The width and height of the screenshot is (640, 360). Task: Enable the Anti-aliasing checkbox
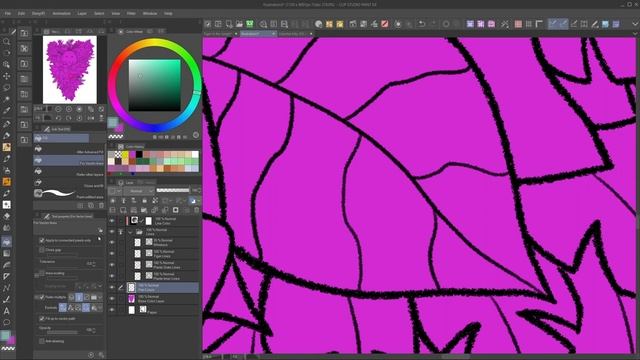[42, 341]
